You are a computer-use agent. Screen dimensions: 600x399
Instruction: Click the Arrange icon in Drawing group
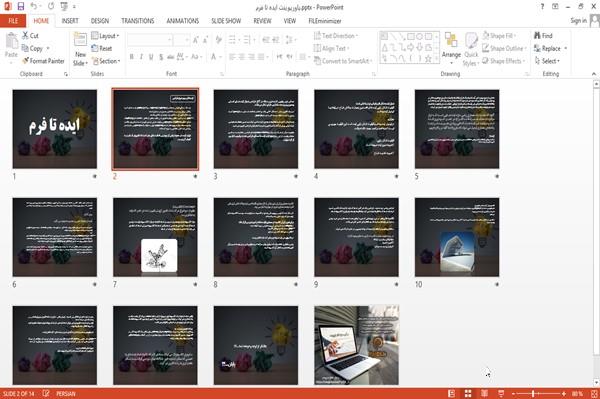pos(451,40)
